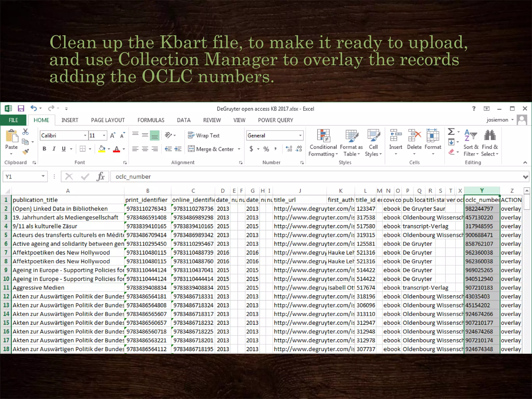
Task: Open the font size 11 dropdown
Action: (104, 135)
